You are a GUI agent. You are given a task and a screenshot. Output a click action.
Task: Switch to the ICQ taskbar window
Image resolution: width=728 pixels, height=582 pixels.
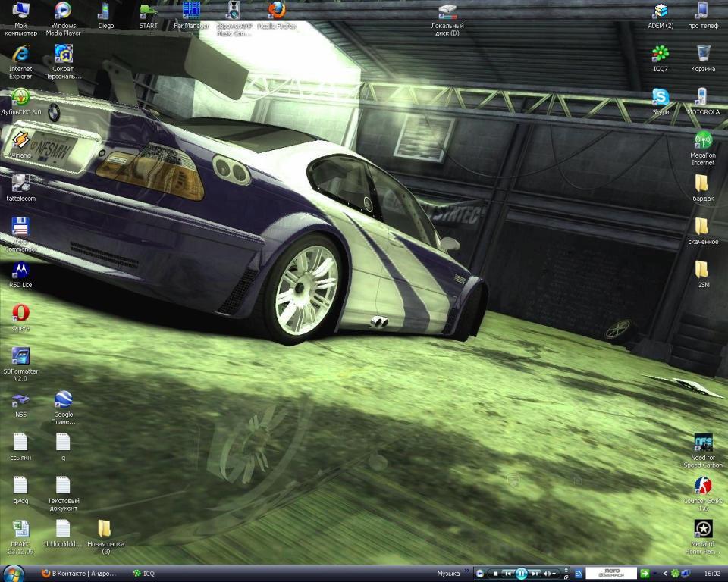(x=144, y=574)
